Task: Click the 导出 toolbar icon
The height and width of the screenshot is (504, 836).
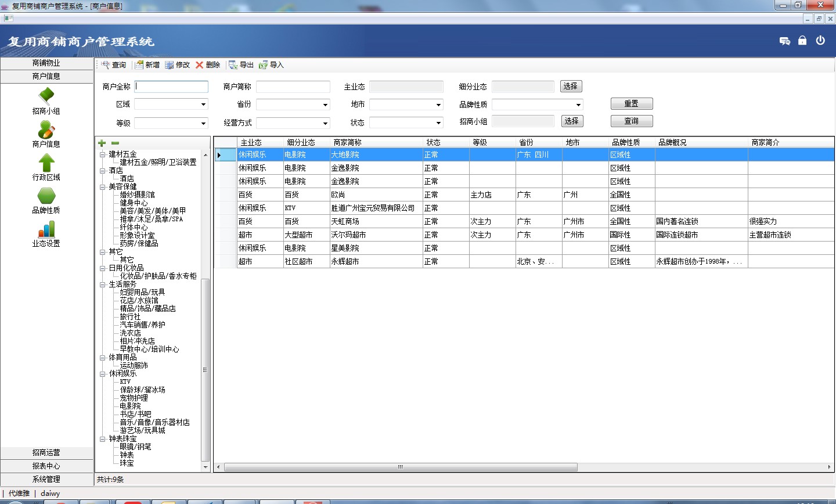Action: 233,65
